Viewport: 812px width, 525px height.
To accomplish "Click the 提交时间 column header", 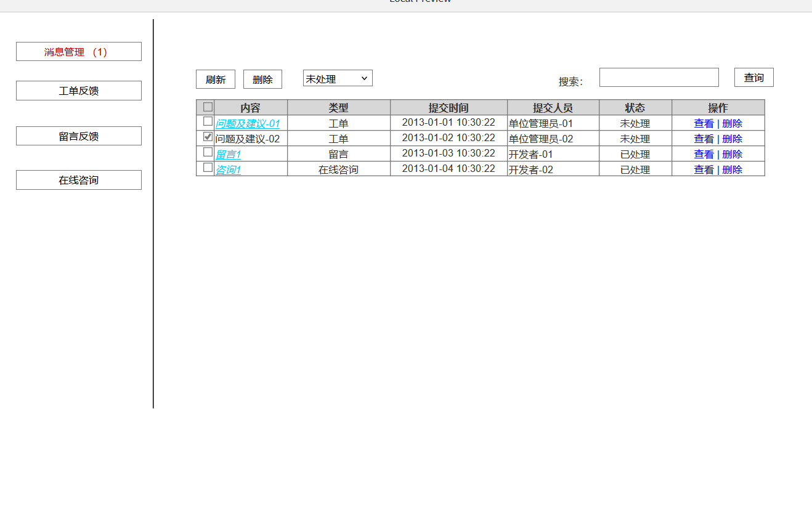I will pyautogui.click(x=449, y=108).
